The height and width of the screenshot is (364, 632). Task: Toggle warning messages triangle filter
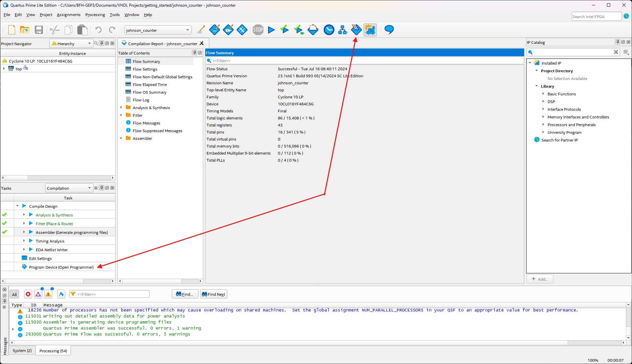coord(48,294)
